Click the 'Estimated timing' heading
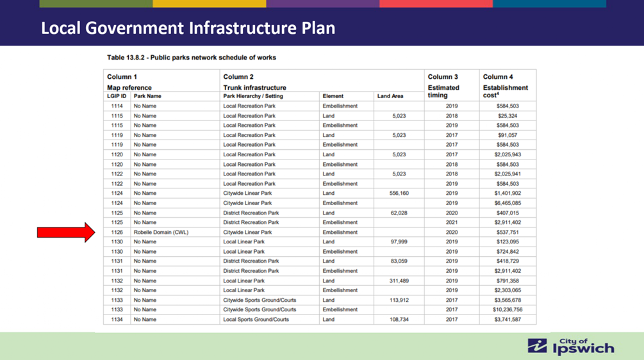Viewport: 644px width, 360px height. point(443,91)
